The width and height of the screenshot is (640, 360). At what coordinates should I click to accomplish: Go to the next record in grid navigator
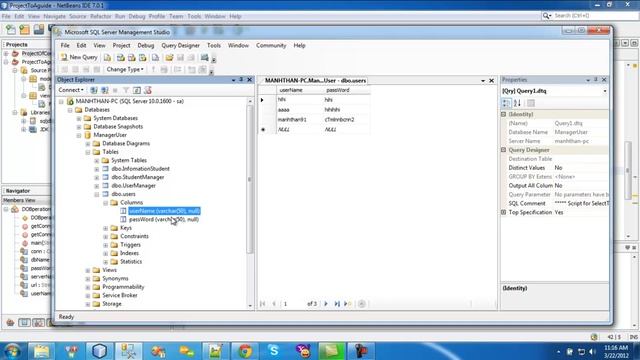[x=326, y=304]
